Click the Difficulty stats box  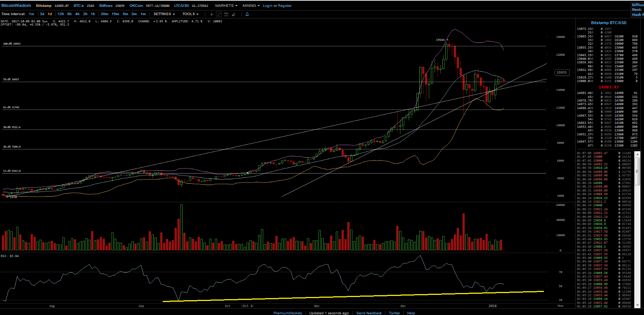point(638,10)
